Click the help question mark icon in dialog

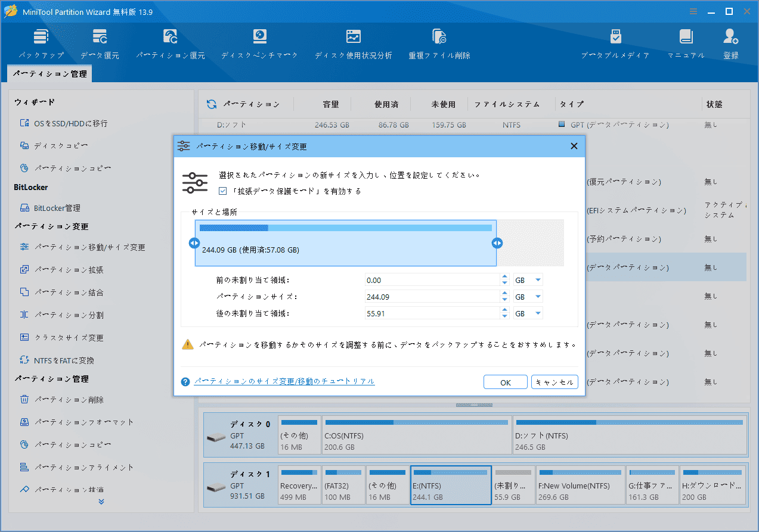coord(185,382)
